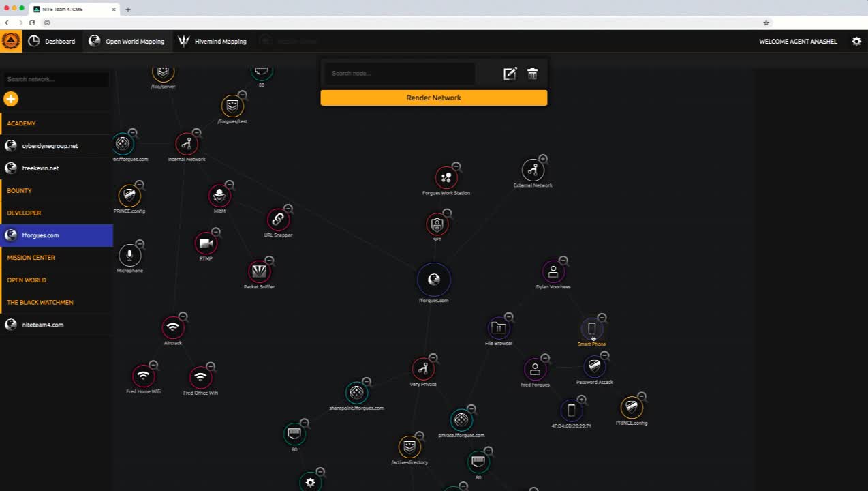The width and height of the screenshot is (868, 491).
Task: Click the Aircrack wifi node icon
Action: (x=173, y=328)
